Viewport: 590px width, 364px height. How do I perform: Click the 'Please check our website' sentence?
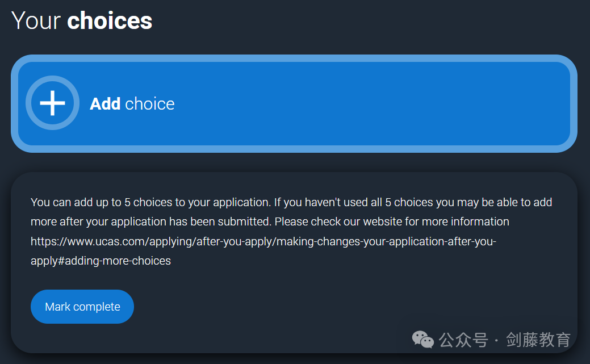392,221
